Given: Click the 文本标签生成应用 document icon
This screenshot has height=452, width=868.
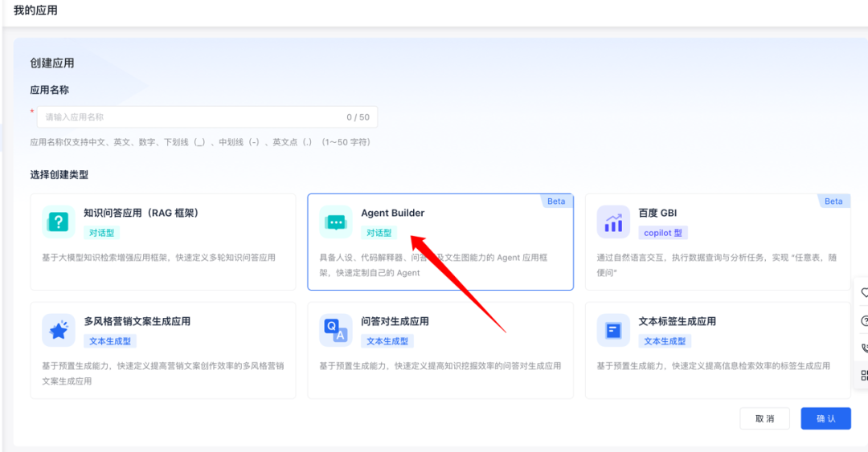Looking at the screenshot, I should click(612, 330).
